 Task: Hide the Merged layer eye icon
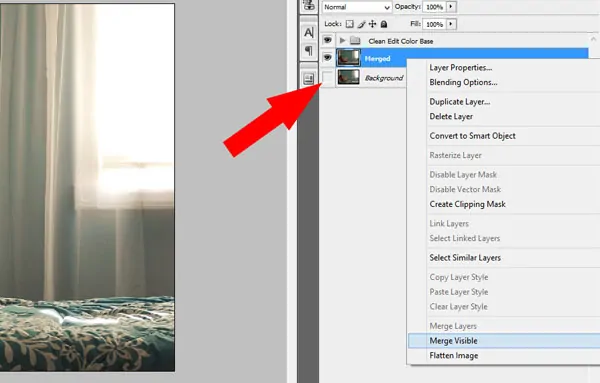pyautogui.click(x=328, y=58)
